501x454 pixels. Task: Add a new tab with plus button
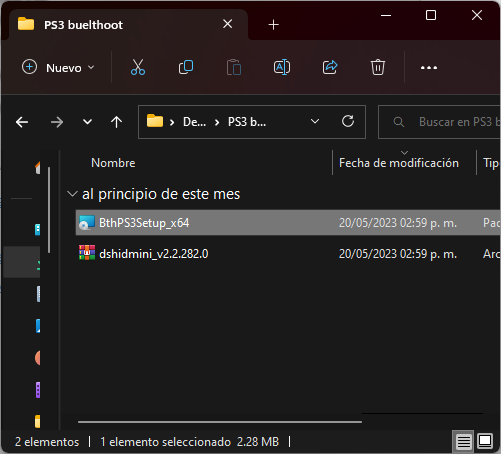coord(273,25)
